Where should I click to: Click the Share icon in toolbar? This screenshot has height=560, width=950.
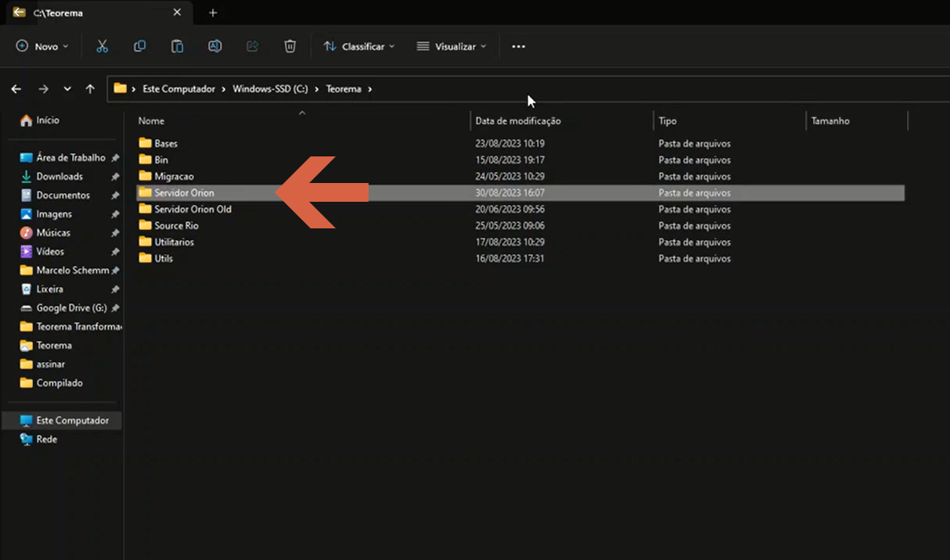click(x=252, y=46)
